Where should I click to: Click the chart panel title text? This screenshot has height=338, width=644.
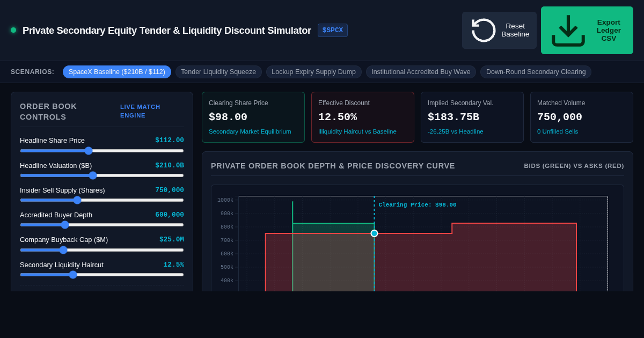tap(333, 166)
